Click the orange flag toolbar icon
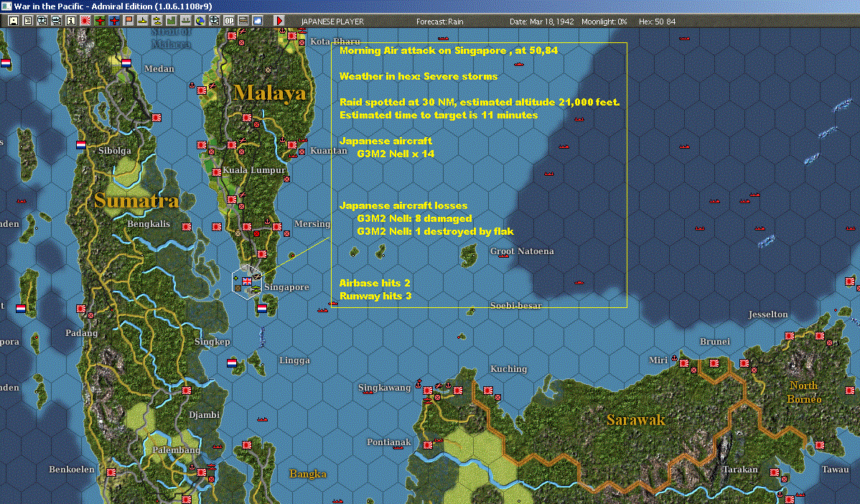This screenshot has width=860, height=504. click(128, 21)
